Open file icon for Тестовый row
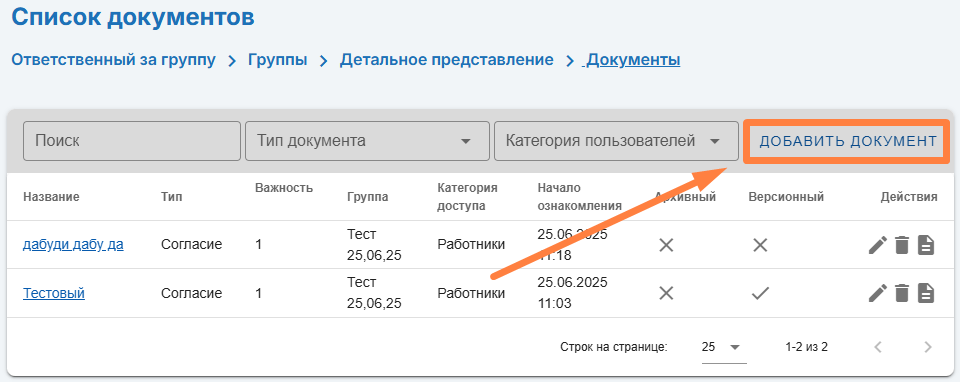Screen dimensions: 960x382 [926, 293]
